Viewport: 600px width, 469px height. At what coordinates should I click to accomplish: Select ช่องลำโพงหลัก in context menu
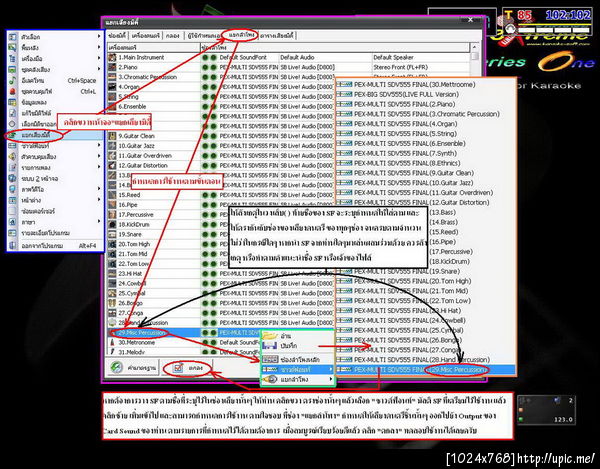297,360
